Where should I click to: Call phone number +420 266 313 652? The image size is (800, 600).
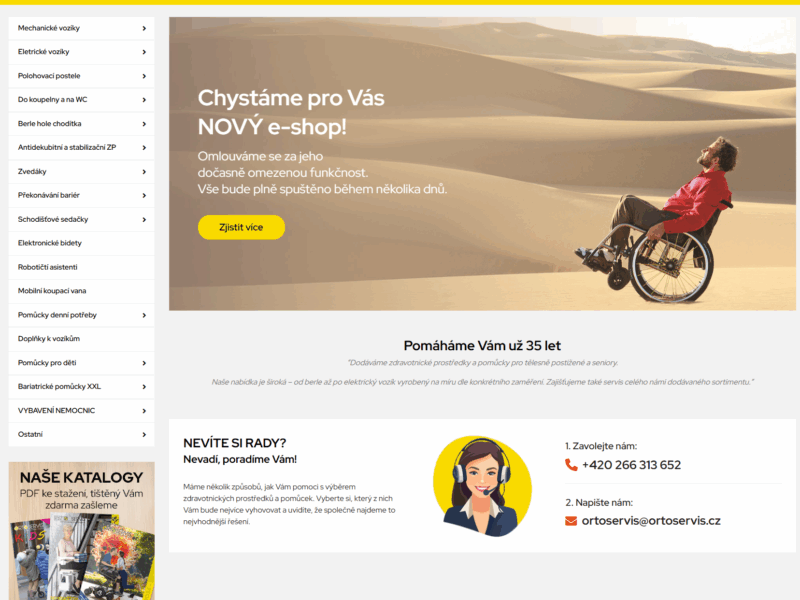click(x=631, y=465)
